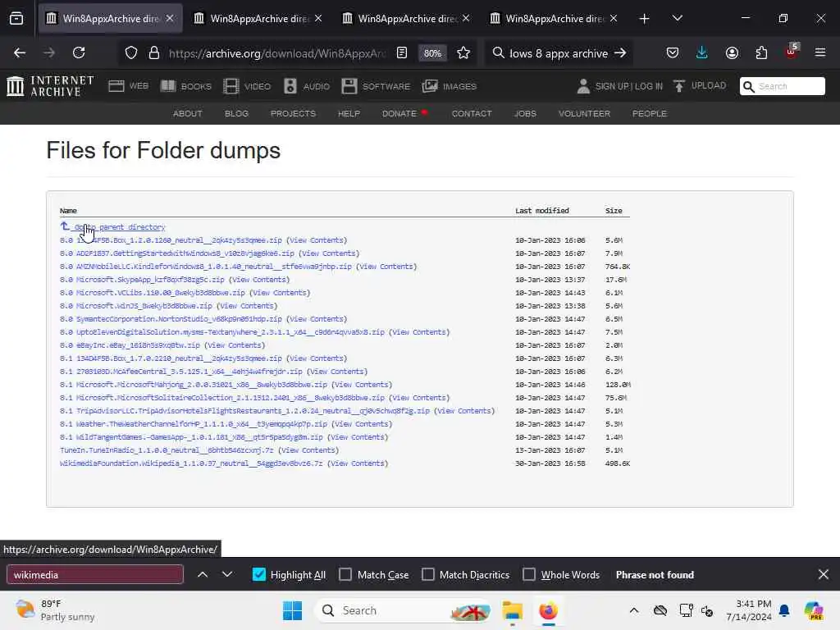Click the uBlock extension icon with badge
Screen dimensions: 840x630
pos(792,52)
